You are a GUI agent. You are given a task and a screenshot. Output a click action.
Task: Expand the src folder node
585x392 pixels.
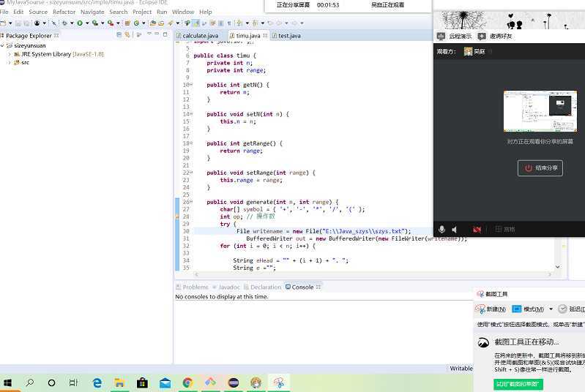[x=10, y=63]
